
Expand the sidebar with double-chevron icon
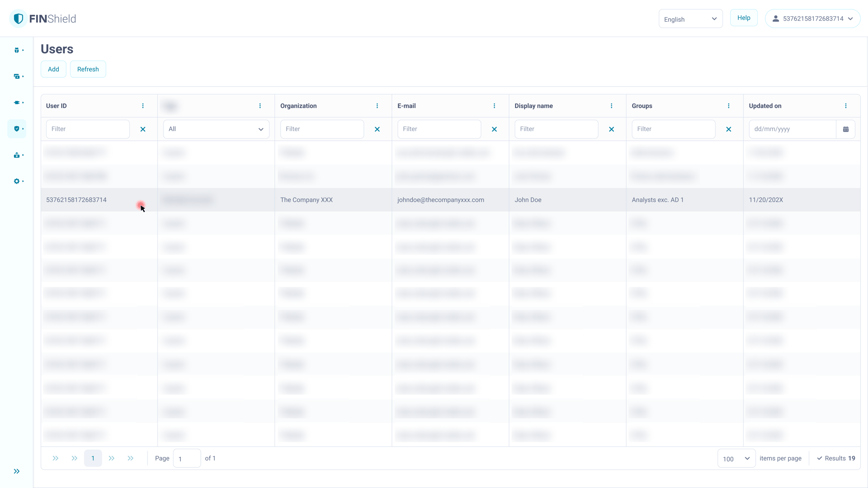click(17, 471)
